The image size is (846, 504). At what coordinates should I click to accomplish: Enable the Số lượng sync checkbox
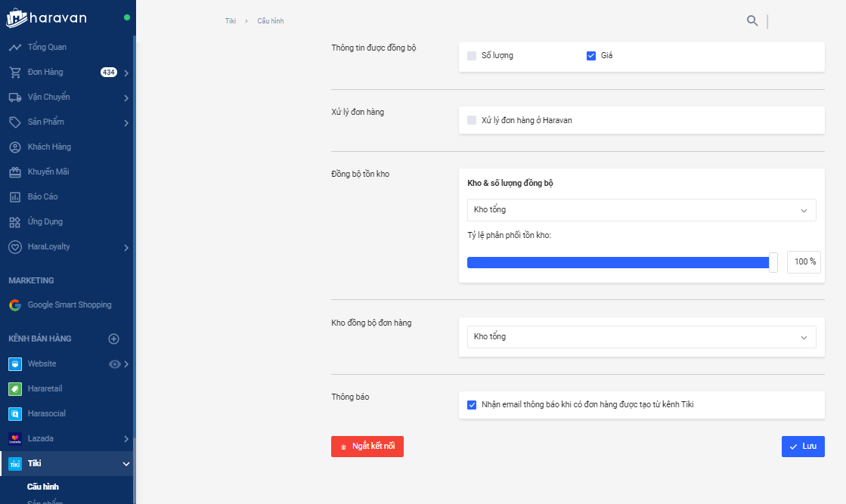click(x=472, y=56)
